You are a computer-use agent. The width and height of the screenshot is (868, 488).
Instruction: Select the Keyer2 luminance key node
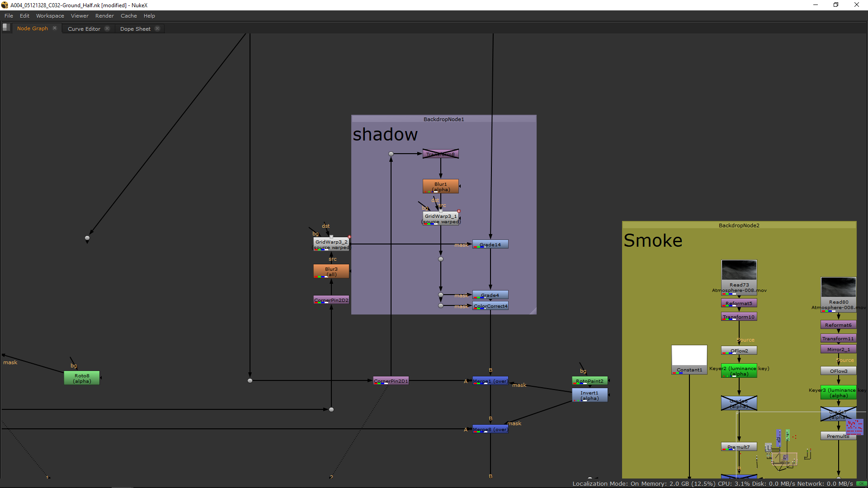tap(739, 371)
